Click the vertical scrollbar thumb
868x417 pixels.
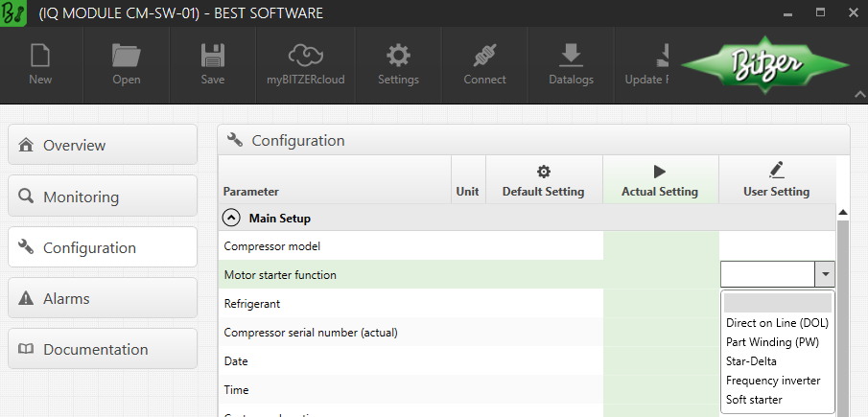[843, 318]
